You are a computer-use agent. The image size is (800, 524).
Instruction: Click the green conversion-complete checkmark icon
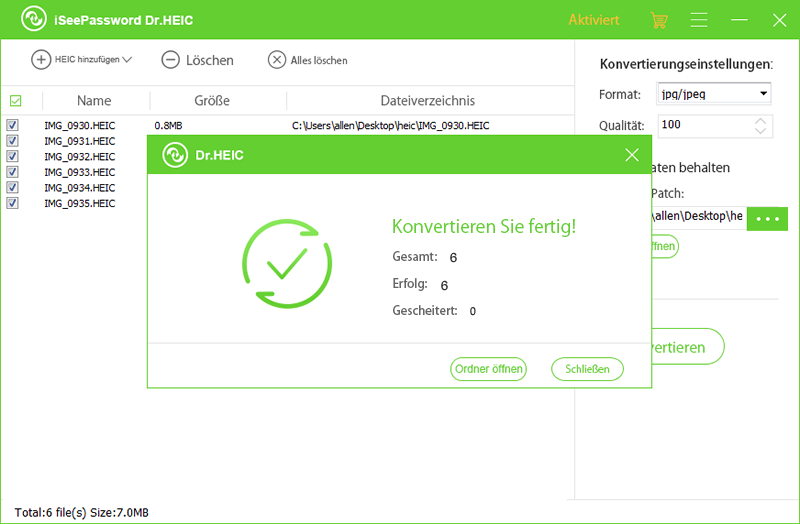[287, 264]
